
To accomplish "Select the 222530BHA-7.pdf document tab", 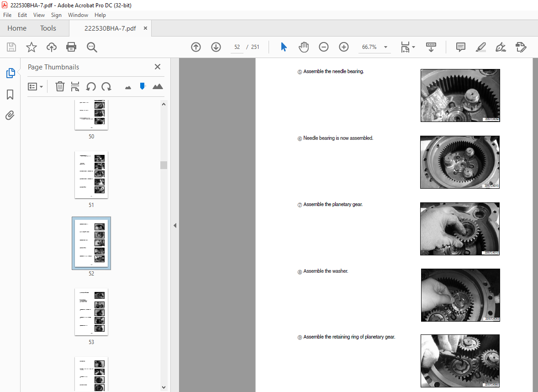I will coord(110,28).
